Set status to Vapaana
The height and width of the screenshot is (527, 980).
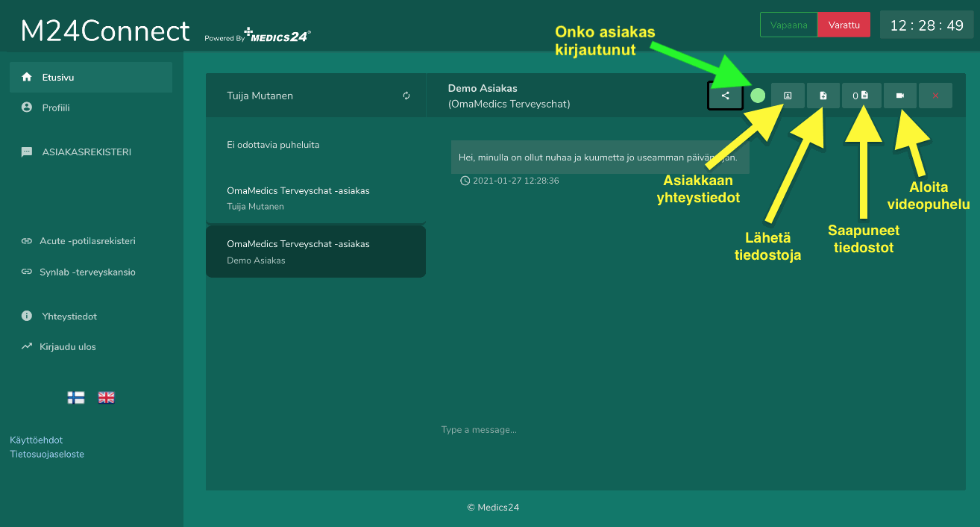click(788, 25)
